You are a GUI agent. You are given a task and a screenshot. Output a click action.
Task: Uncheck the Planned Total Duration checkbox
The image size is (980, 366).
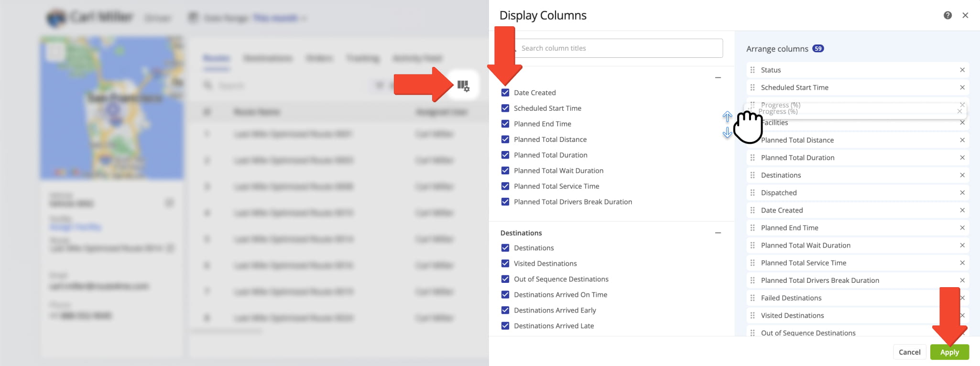[x=505, y=155]
